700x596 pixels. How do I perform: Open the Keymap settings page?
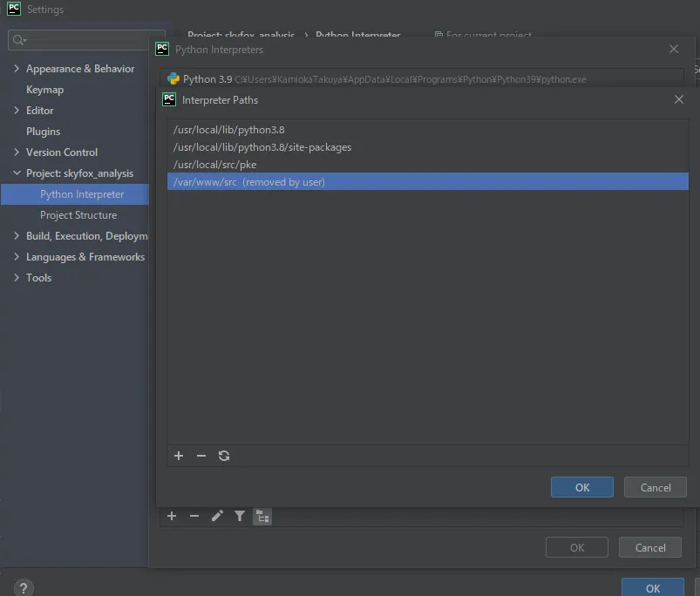pyautogui.click(x=44, y=90)
